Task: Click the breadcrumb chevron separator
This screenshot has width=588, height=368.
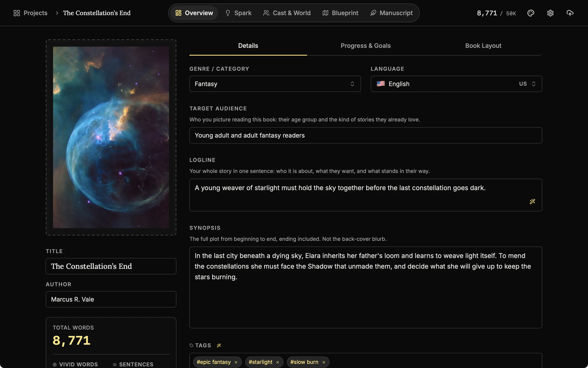Action: point(57,13)
